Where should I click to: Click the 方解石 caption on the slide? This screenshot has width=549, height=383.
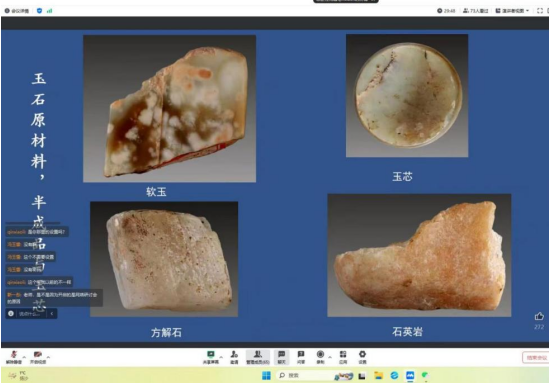point(166,332)
